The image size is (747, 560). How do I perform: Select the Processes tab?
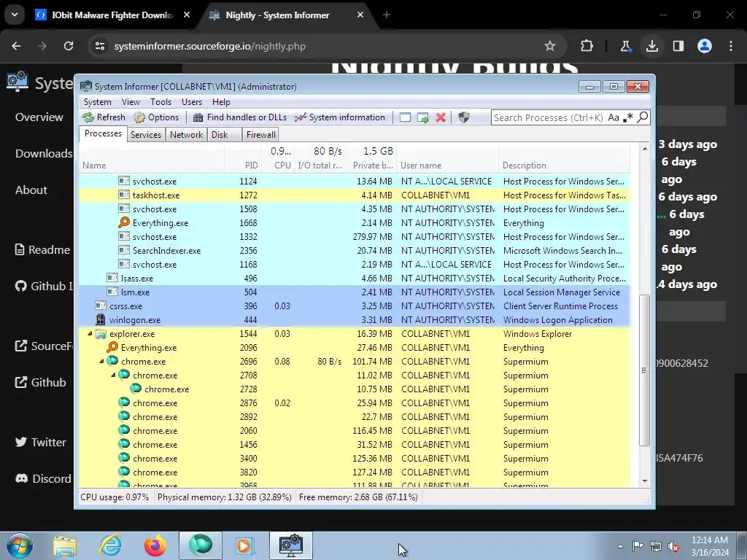coord(103,134)
